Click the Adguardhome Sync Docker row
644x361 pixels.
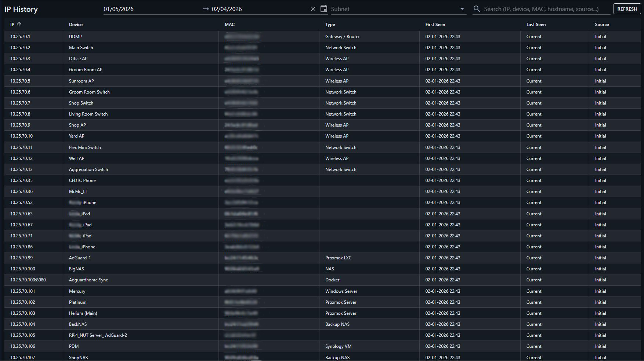[88, 280]
